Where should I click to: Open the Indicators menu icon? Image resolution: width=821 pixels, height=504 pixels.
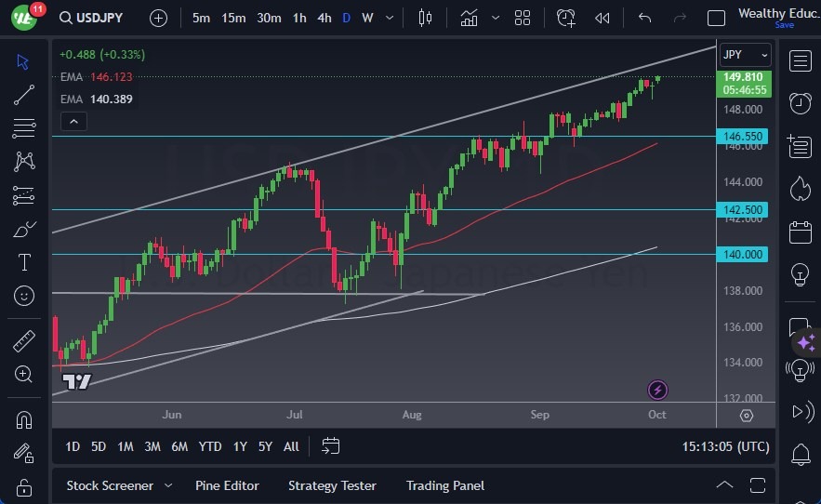[469, 18]
